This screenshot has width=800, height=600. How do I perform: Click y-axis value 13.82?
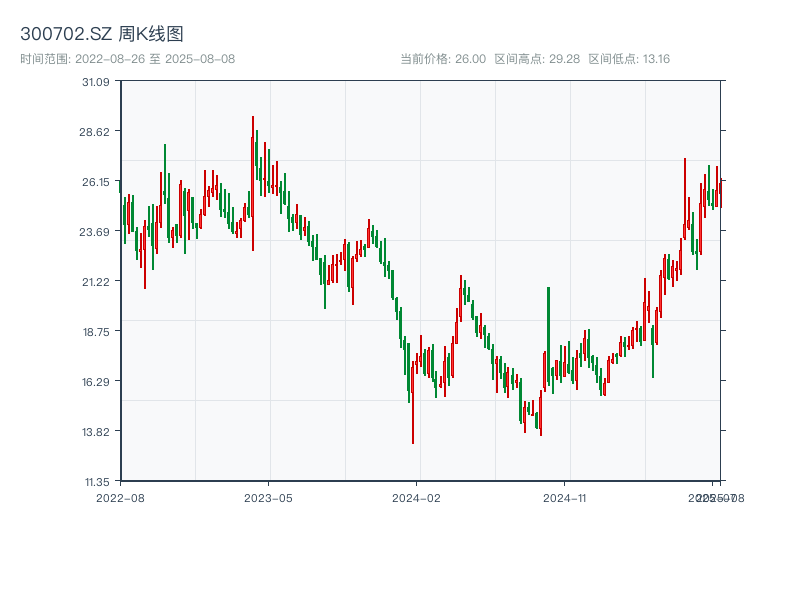(x=96, y=432)
